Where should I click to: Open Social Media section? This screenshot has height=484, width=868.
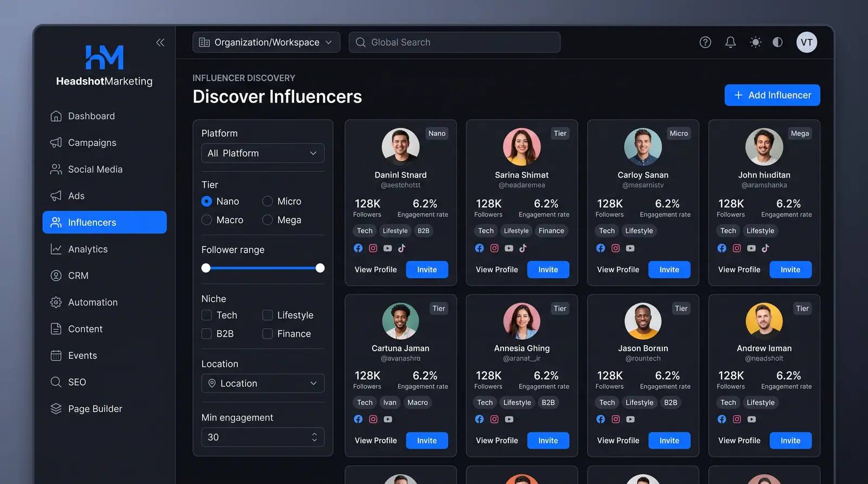coord(105,169)
